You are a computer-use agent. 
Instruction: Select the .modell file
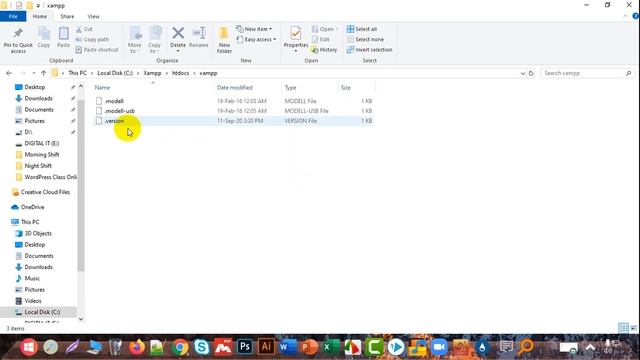[x=233, y=101]
